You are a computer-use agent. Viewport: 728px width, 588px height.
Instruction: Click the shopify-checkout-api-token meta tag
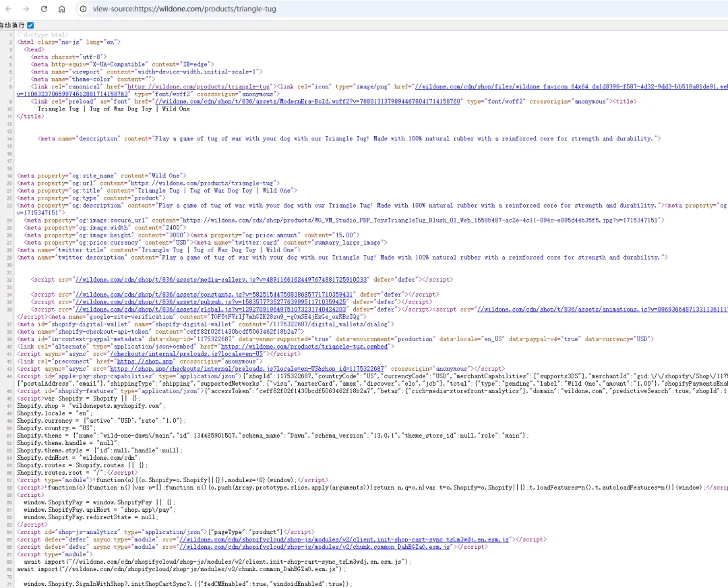pos(160,332)
